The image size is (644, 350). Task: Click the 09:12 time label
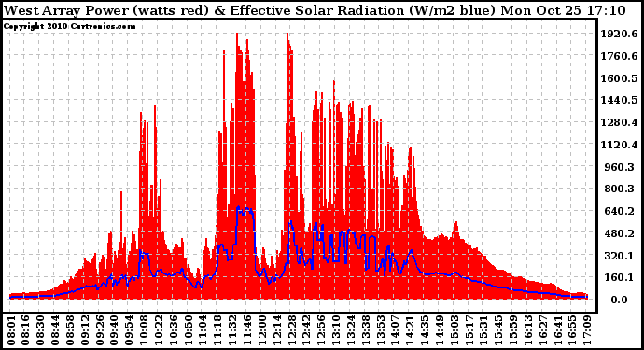point(85,330)
